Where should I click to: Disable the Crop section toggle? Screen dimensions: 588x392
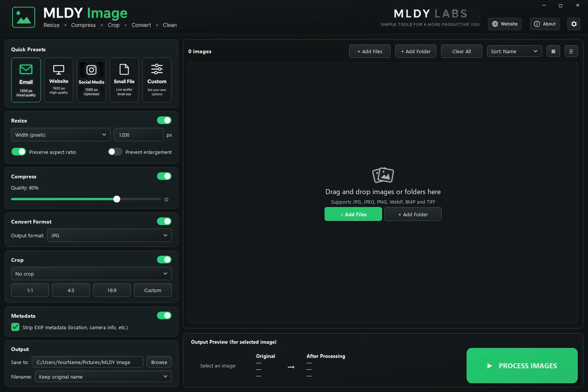tap(164, 260)
